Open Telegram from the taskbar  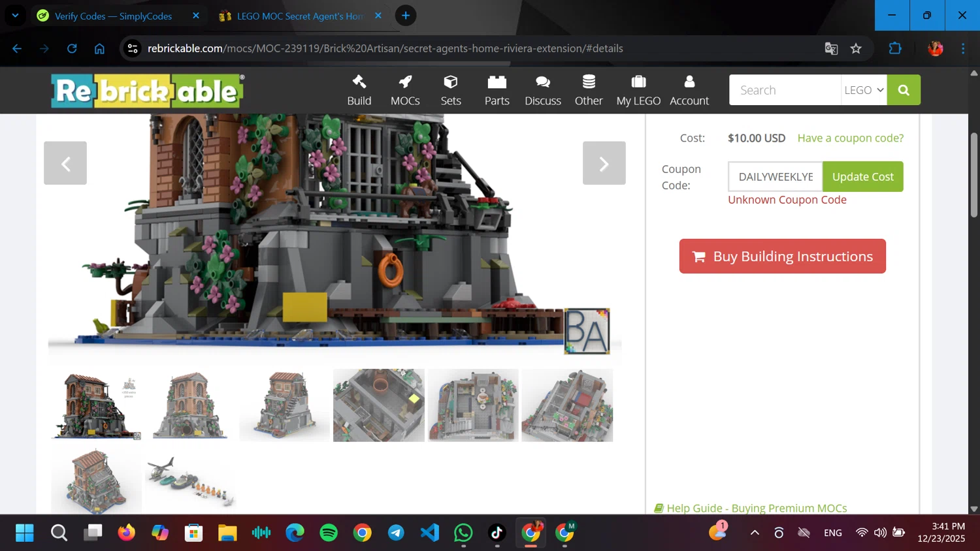tap(396, 533)
